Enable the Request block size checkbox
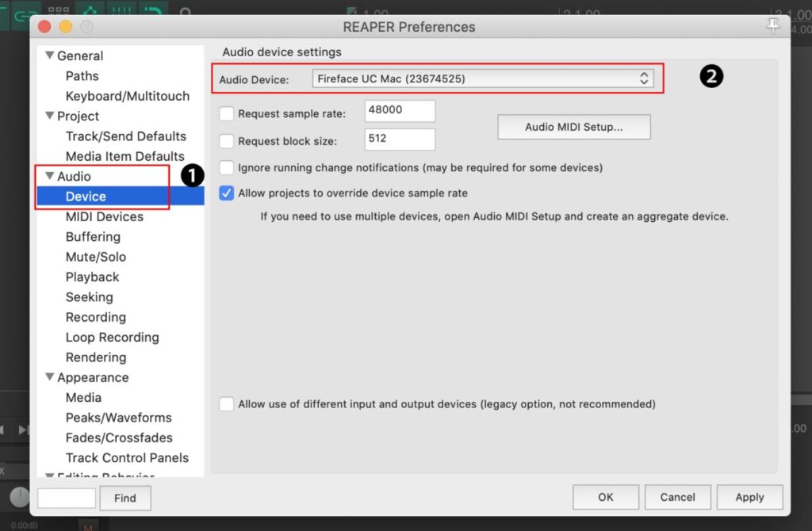 click(227, 142)
